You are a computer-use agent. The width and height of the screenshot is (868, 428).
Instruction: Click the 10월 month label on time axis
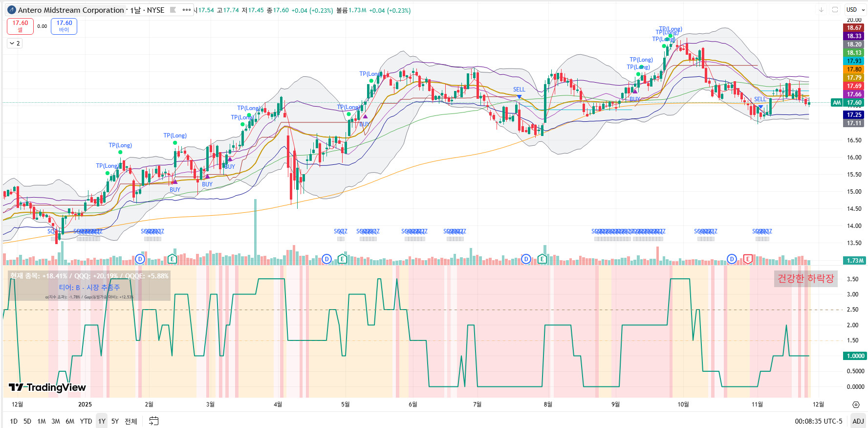tap(683, 405)
